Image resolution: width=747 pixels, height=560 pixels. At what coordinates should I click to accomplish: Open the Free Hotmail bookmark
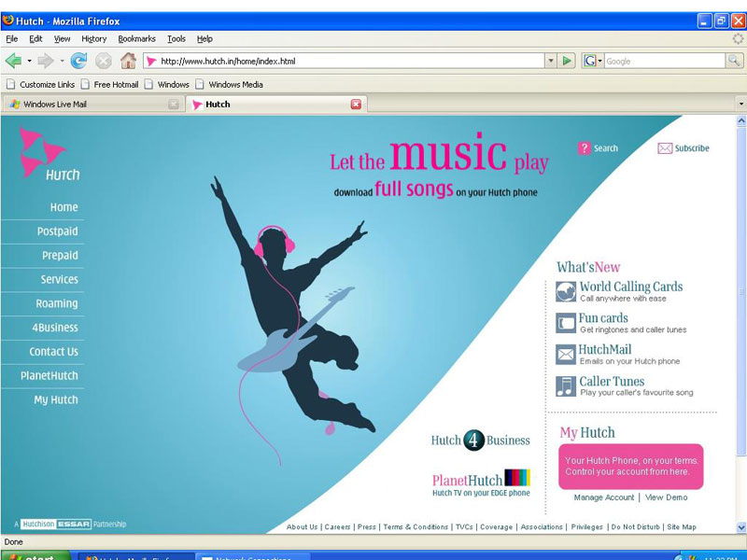110,84
